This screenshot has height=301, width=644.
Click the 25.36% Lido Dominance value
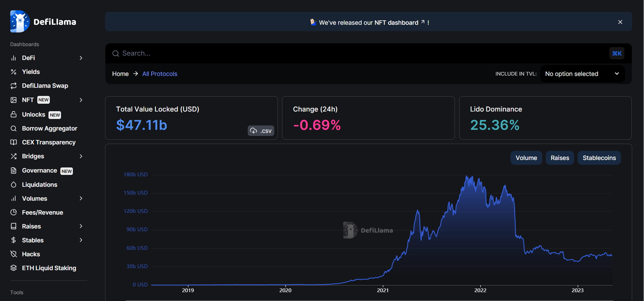[x=495, y=125]
